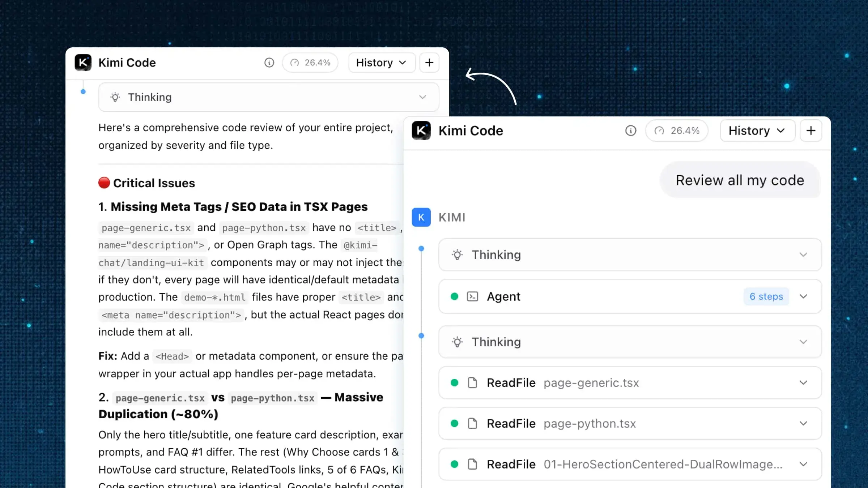Open the History dropdown in the back panel
The width and height of the screenshot is (868, 488).
(x=382, y=63)
